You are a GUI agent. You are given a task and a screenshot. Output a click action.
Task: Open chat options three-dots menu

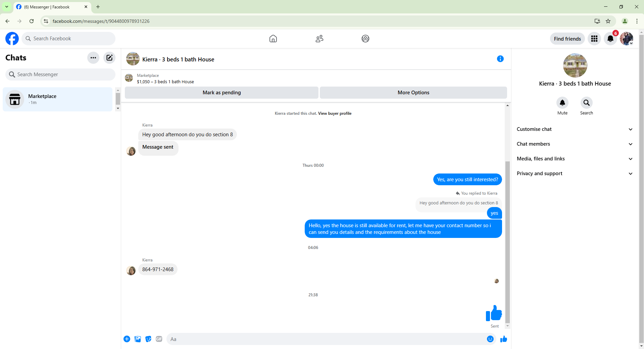coord(93,58)
